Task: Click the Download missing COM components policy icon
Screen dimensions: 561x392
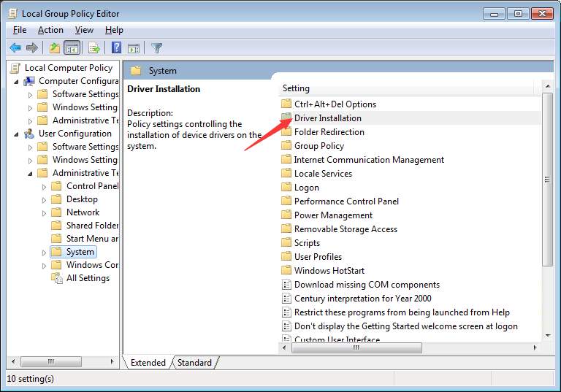Action: [286, 285]
